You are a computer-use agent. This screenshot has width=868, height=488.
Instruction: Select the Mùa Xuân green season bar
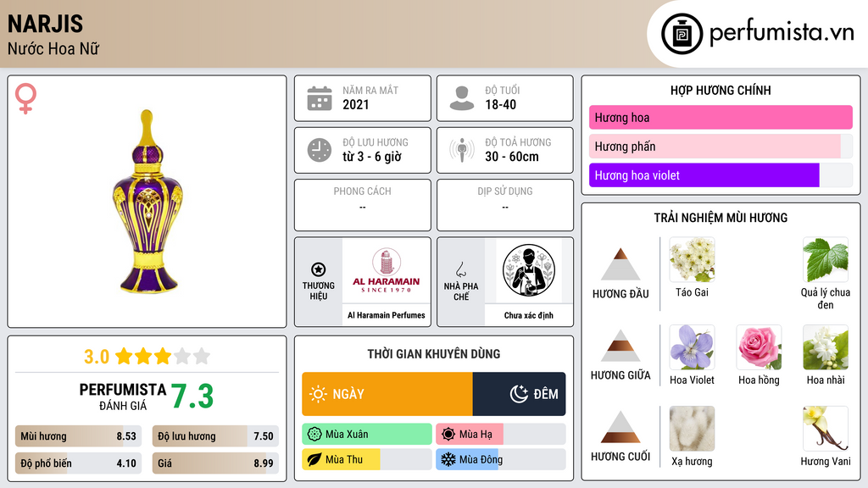(367, 435)
